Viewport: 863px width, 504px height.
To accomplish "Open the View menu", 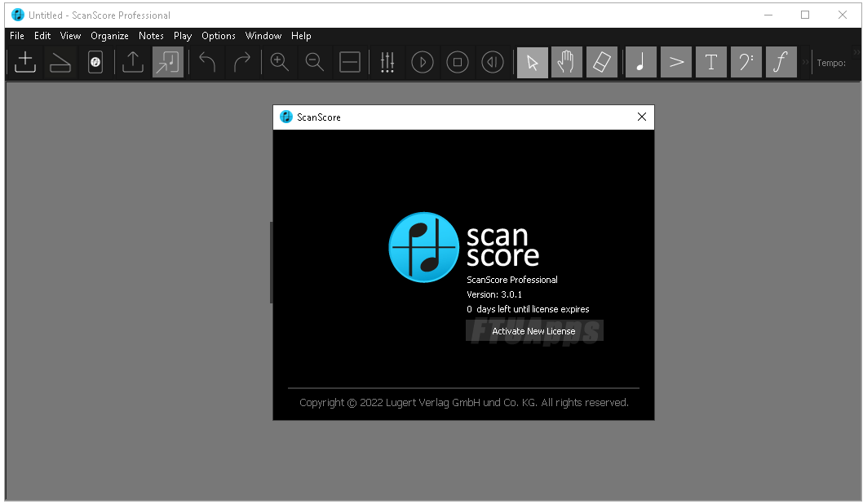I will tap(70, 36).
